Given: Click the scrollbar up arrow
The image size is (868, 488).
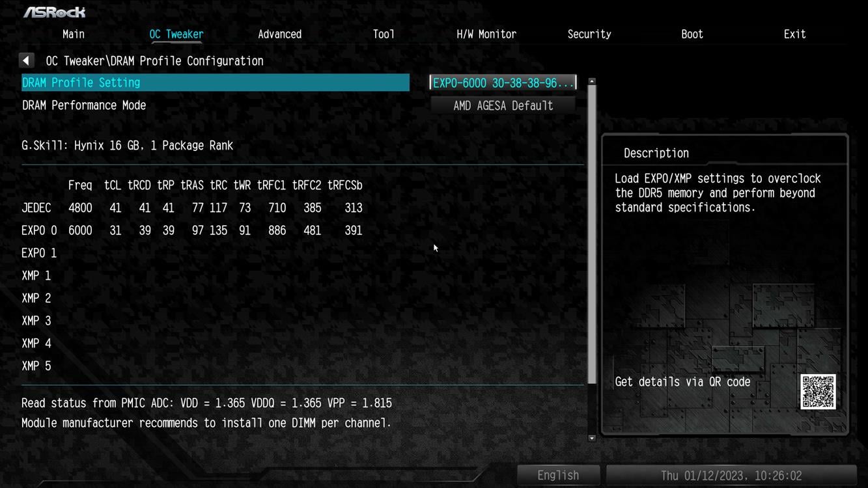Looking at the screenshot, I should pyautogui.click(x=592, y=81).
